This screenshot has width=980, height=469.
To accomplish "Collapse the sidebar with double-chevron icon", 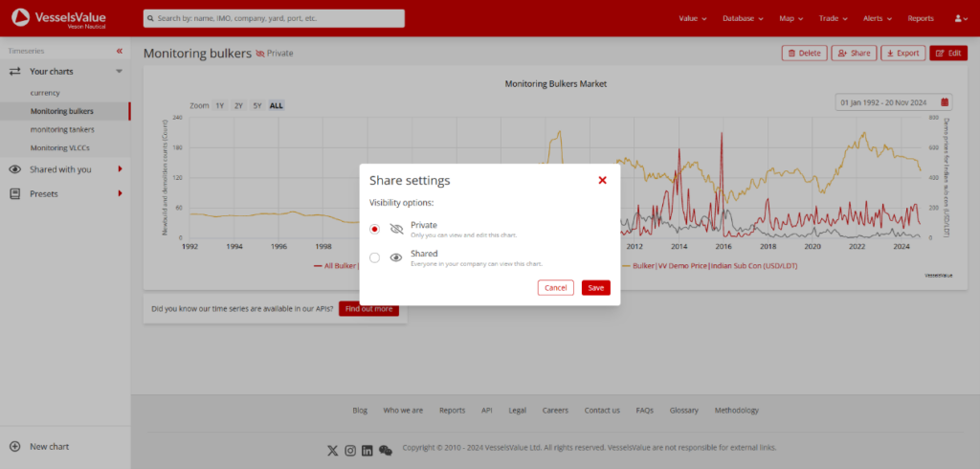I will point(120,51).
